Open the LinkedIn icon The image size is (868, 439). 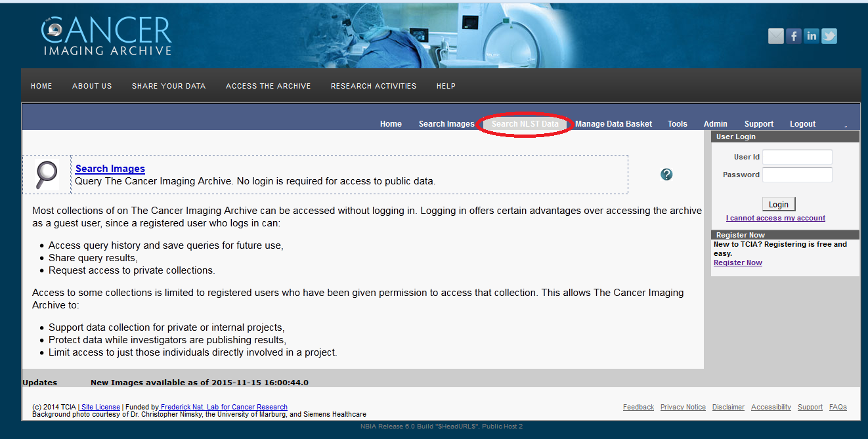tap(812, 36)
